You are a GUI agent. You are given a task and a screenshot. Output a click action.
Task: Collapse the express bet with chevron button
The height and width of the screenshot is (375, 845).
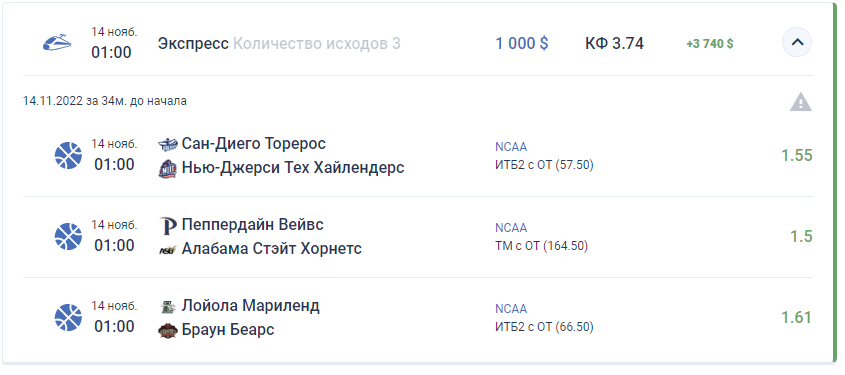point(796,42)
